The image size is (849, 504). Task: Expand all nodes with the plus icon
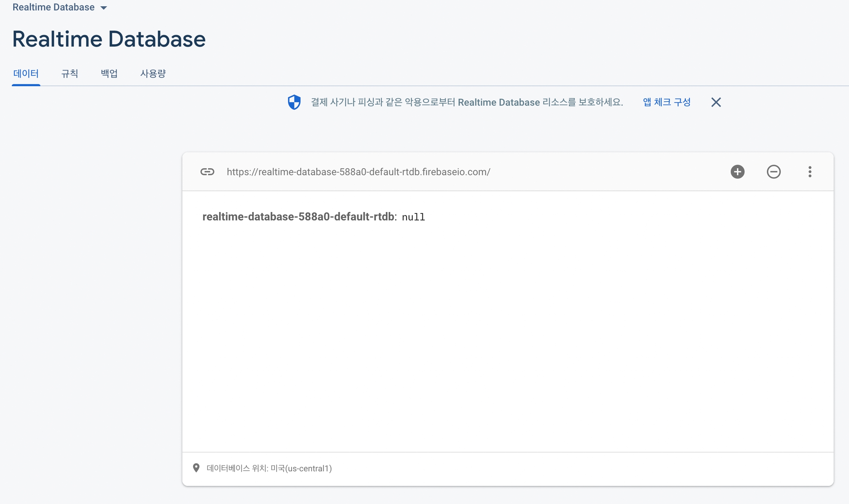(x=737, y=172)
